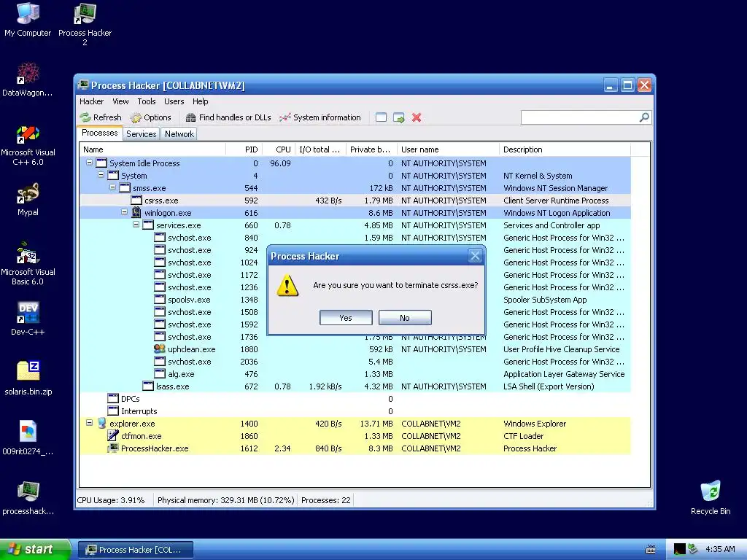Select the lsass.exe process row
The image size is (747, 560).
tap(355, 386)
